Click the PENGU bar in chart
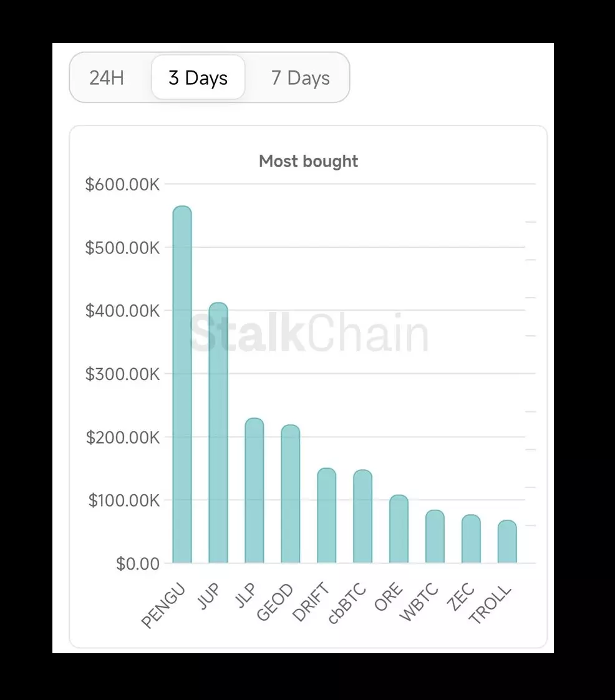Image resolution: width=615 pixels, height=700 pixels. [x=182, y=385]
